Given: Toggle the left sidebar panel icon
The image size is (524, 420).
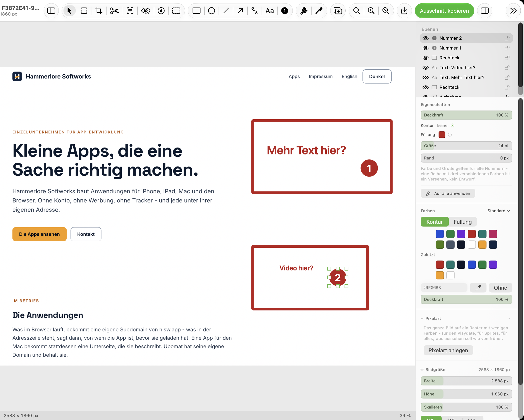Looking at the screenshot, I should click(51, 11).
